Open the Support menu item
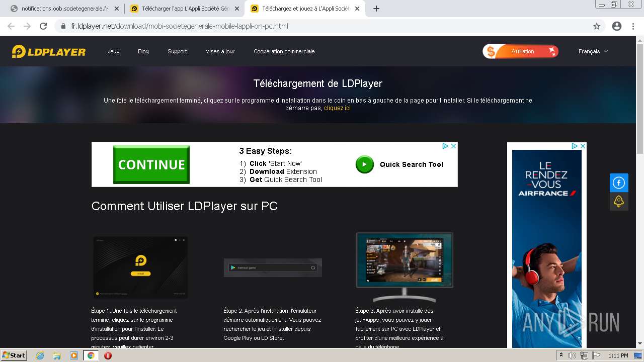This screenshot has width=644, height=362. coord(177,51)
